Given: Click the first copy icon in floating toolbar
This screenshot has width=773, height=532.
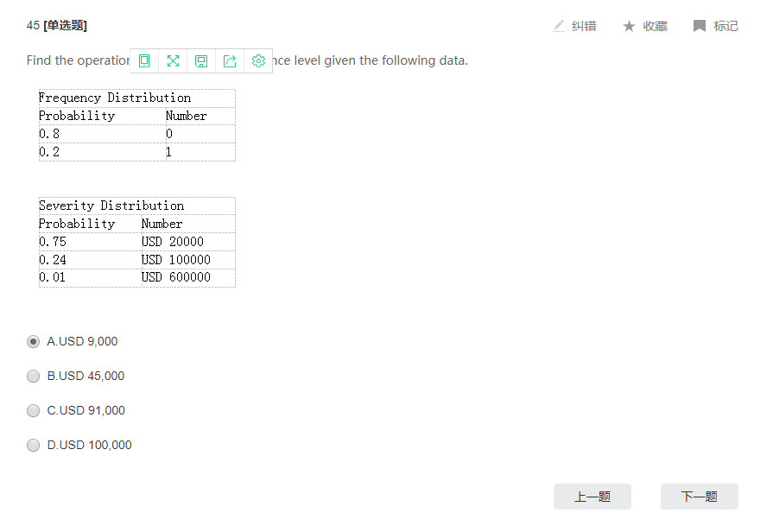Looking at the screenshot, I should pyautogui.click(x=144, y=60).
